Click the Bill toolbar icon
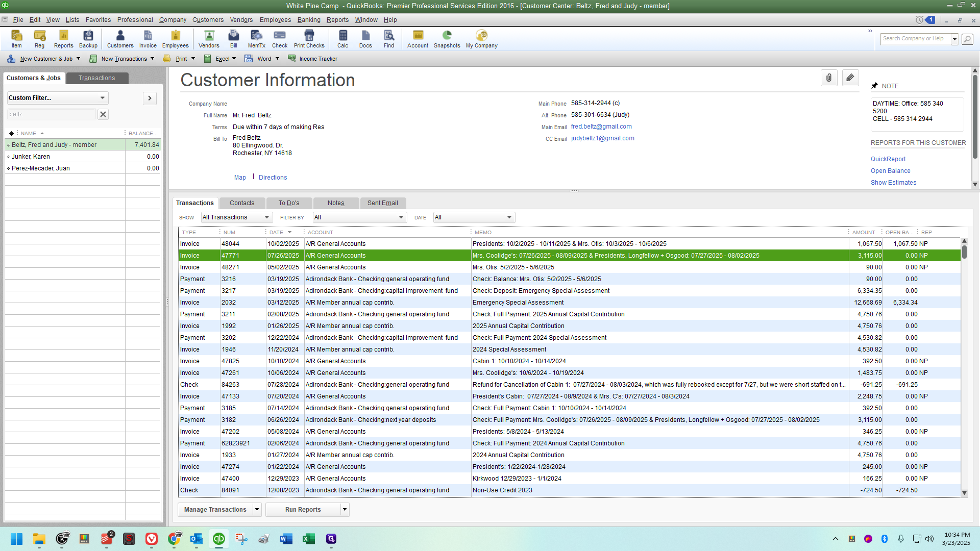Screen dimensions: 980x551 coord(234,39)
